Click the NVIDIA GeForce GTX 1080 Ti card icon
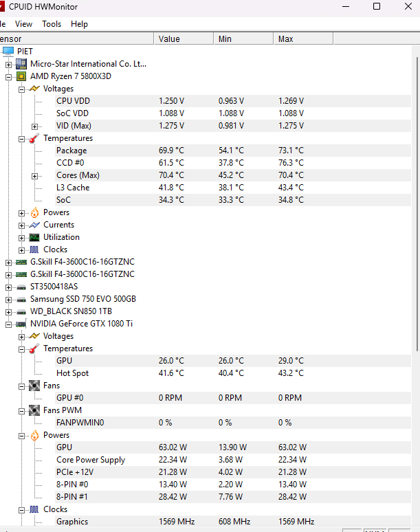The height and width of the screenshot is (532, 420). tap(21, 324)
